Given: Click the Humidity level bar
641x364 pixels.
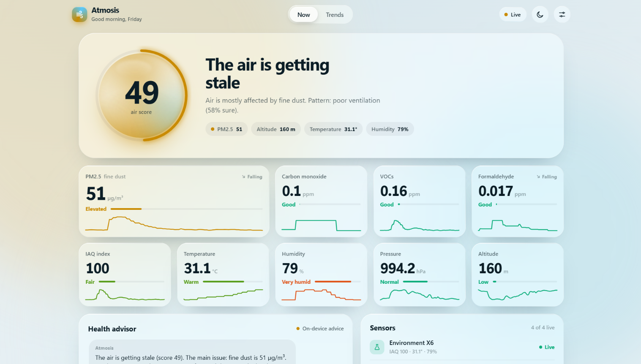Looking at the screenshot, I should point(338,282).
